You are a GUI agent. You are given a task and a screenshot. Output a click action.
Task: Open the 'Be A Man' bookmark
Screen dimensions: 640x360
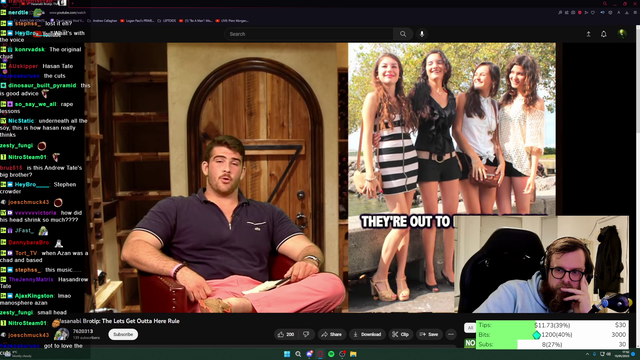coord(196,20)
